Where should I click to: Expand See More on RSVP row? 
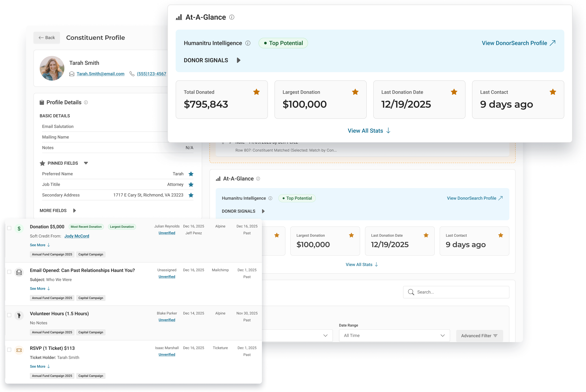pos(40,366)
